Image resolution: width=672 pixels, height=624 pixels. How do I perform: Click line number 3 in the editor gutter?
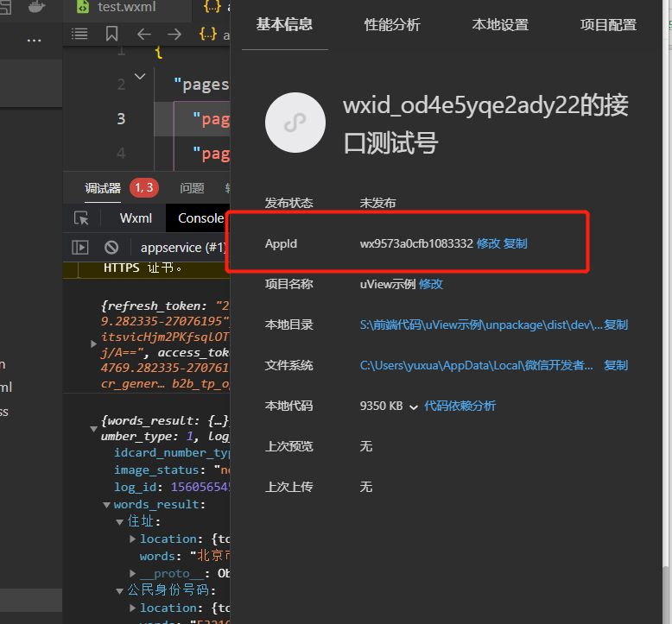tap(121, 118)
